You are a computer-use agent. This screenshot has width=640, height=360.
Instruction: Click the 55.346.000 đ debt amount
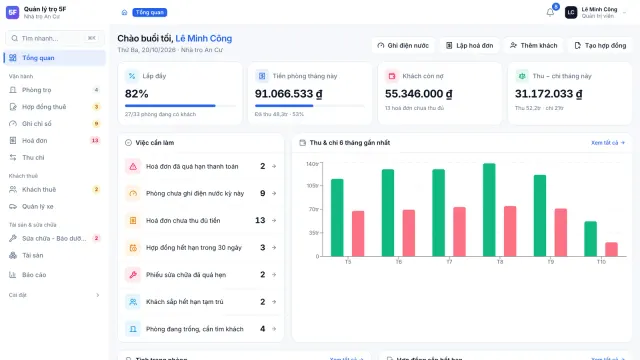(418, 94)
